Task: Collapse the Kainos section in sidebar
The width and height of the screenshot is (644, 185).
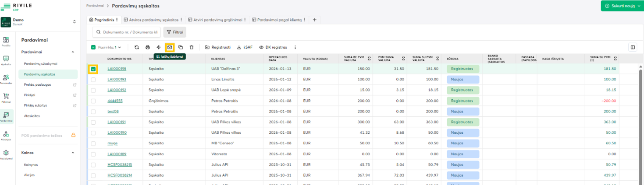Action: tap(73, 153)
